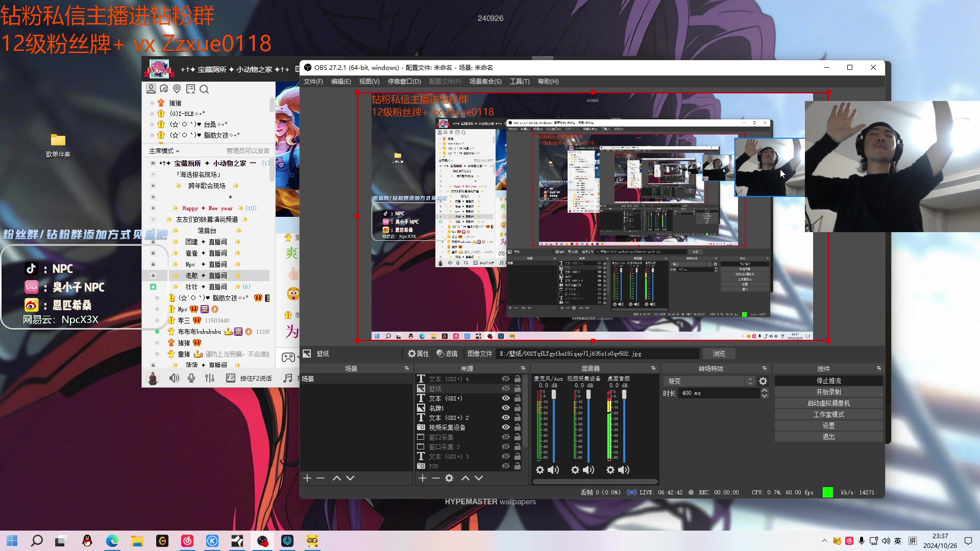Show the PS5 source
The width and height of the screenshot is (980, 551).
coord(506,466)
